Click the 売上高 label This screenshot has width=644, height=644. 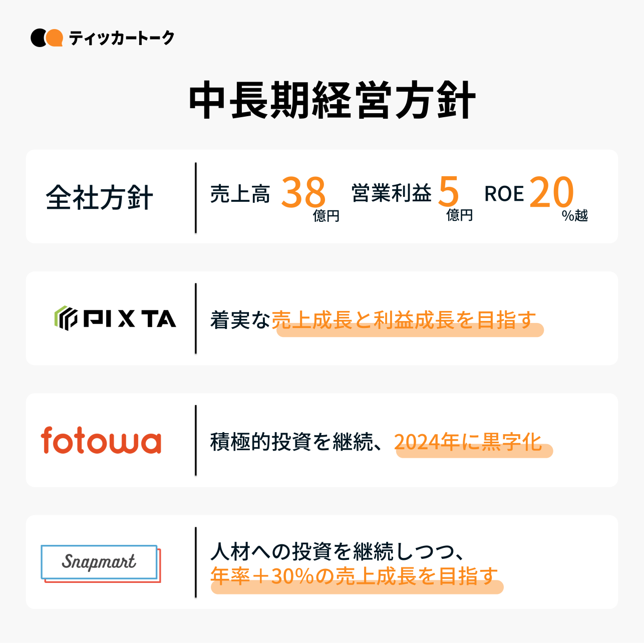click(240, 194)
